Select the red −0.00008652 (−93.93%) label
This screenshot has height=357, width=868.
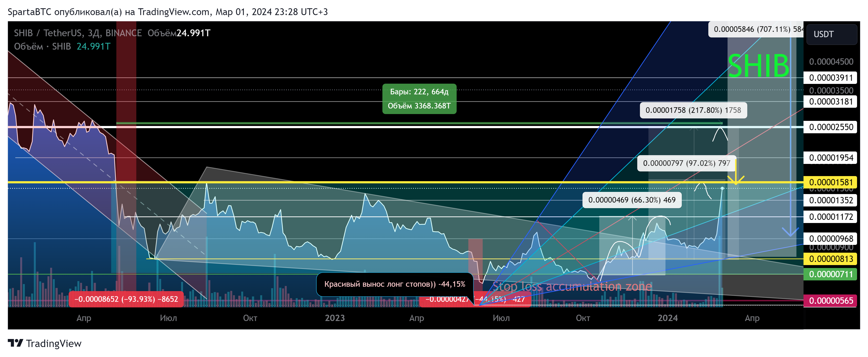(126, 299)
